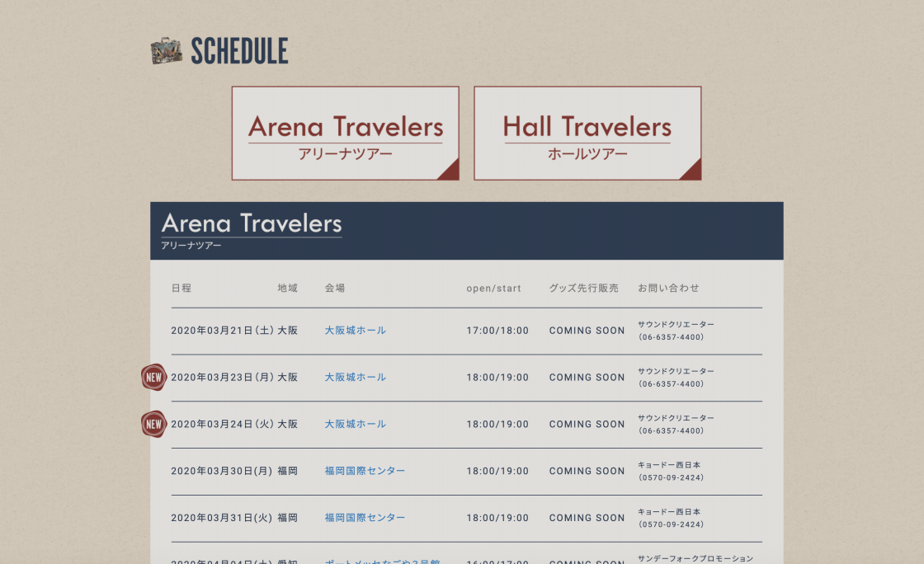
Task: Click the red corner arrow on Arena Travelers
Action: click(450, 171)
